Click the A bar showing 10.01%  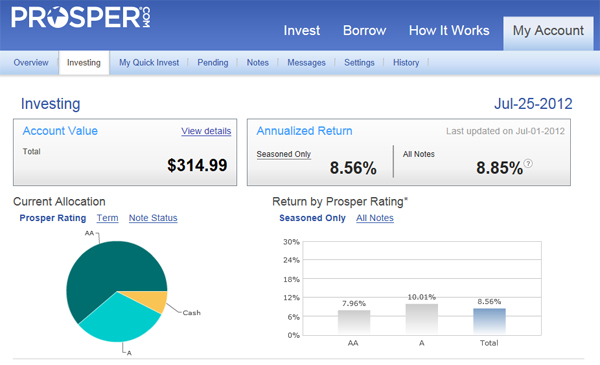pos(422,319)
